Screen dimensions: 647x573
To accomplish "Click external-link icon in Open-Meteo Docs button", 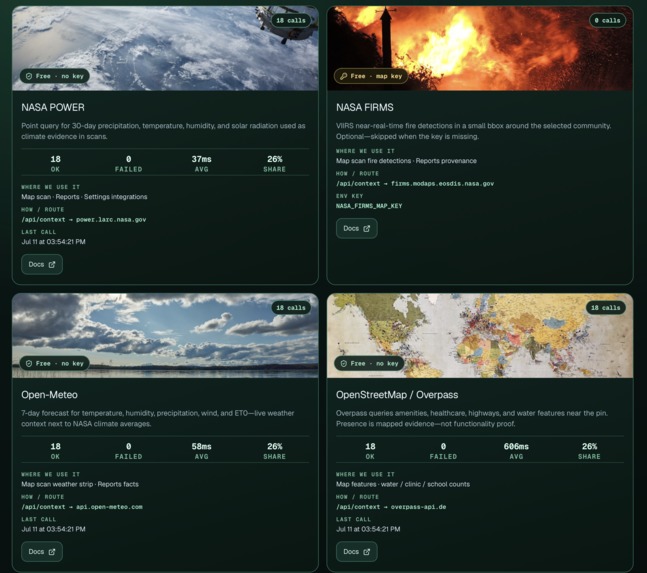I will pyautogui.click(x=52, y=552).
